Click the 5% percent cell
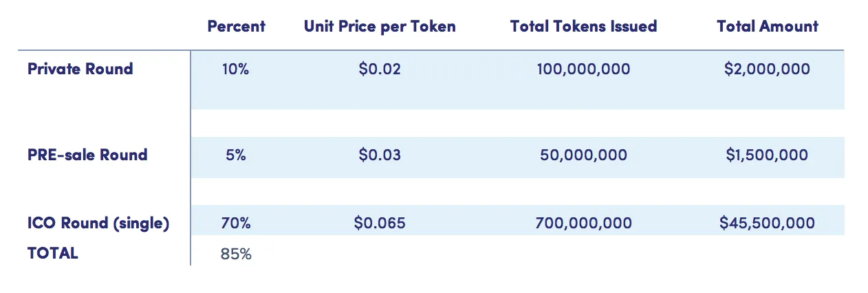This screenshot has width=868, height=293. coord(236,155)
